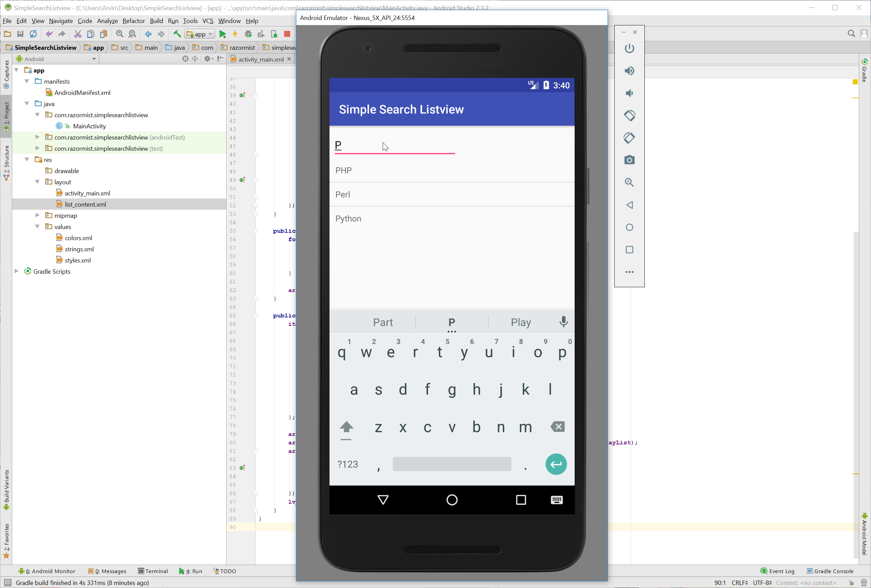Screen dimensions: 871x588
Task: Tap the backspace key on keyboard
Action: (557, 426)
